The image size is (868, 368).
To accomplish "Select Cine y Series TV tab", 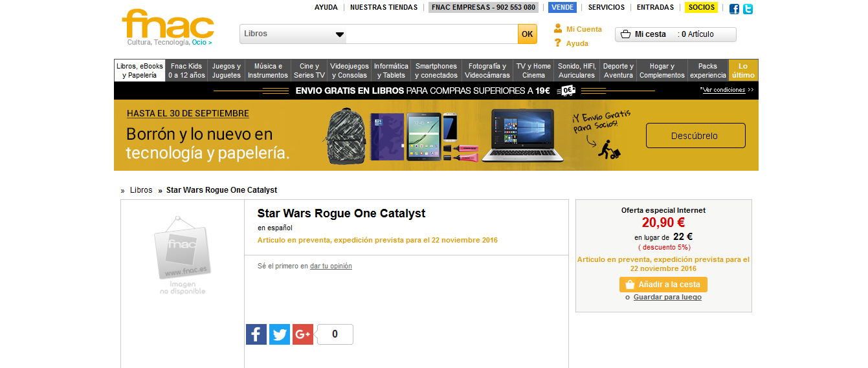I will pos(309,70).
